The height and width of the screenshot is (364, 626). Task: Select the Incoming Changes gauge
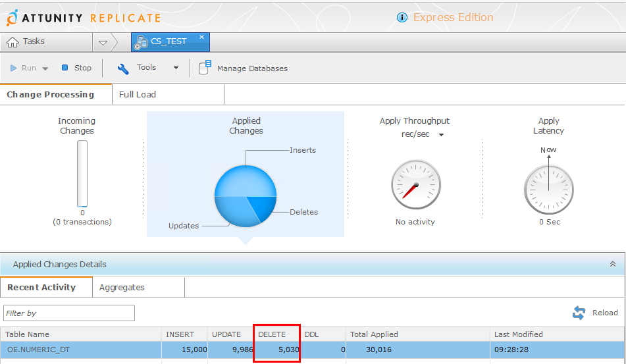82,174
